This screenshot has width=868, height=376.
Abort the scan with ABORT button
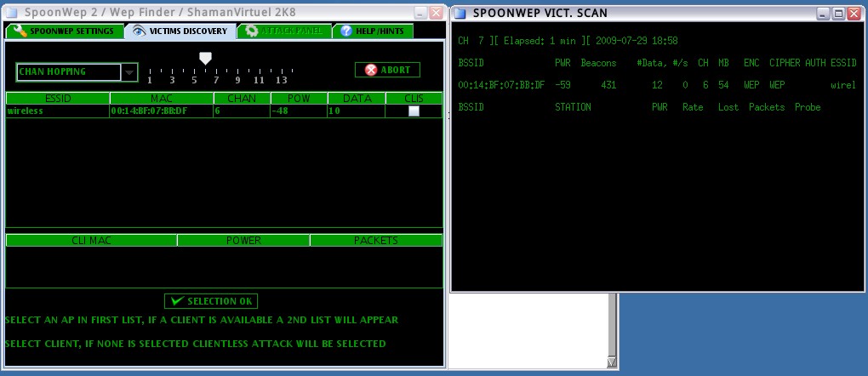click(x=387, y=70)
